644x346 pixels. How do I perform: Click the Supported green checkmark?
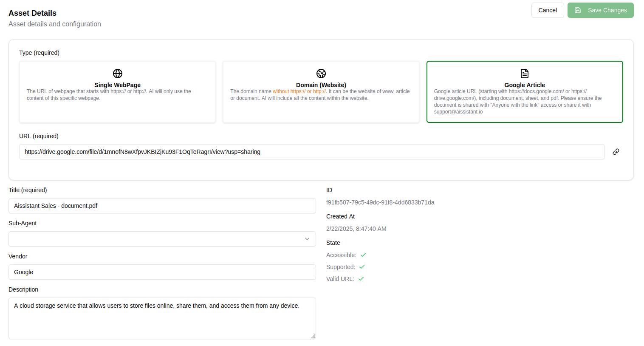point(362,267)
